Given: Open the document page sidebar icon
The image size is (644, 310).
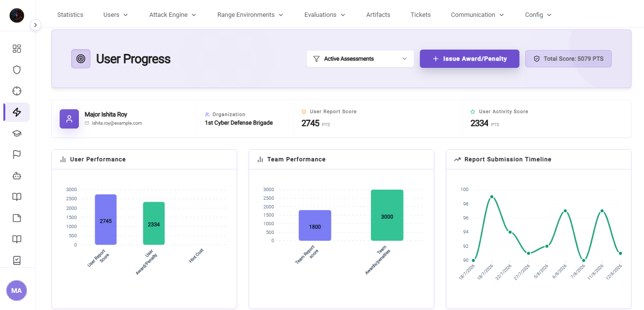Looking at the screenshot, I should coord(17,218).
